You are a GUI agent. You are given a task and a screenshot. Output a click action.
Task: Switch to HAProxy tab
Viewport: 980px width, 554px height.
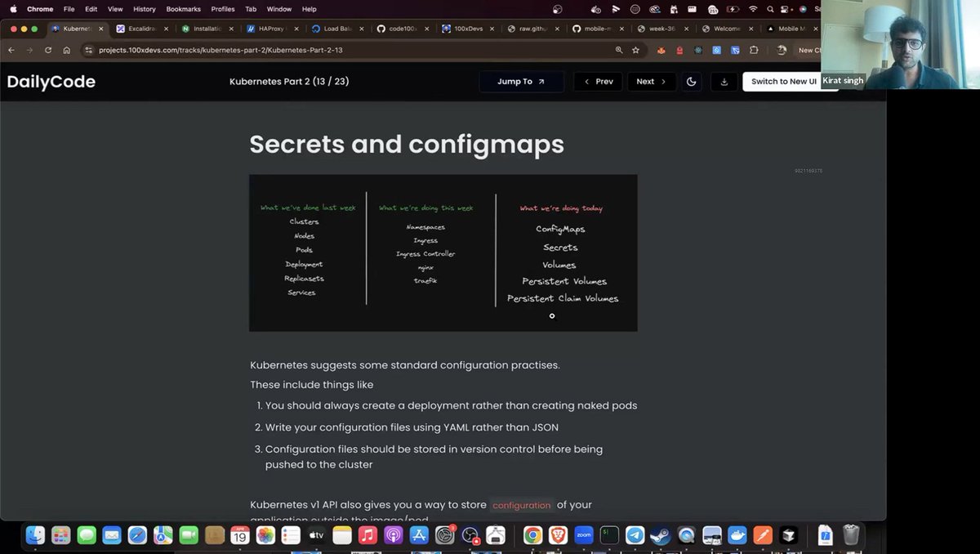click(x=271, y=29)
